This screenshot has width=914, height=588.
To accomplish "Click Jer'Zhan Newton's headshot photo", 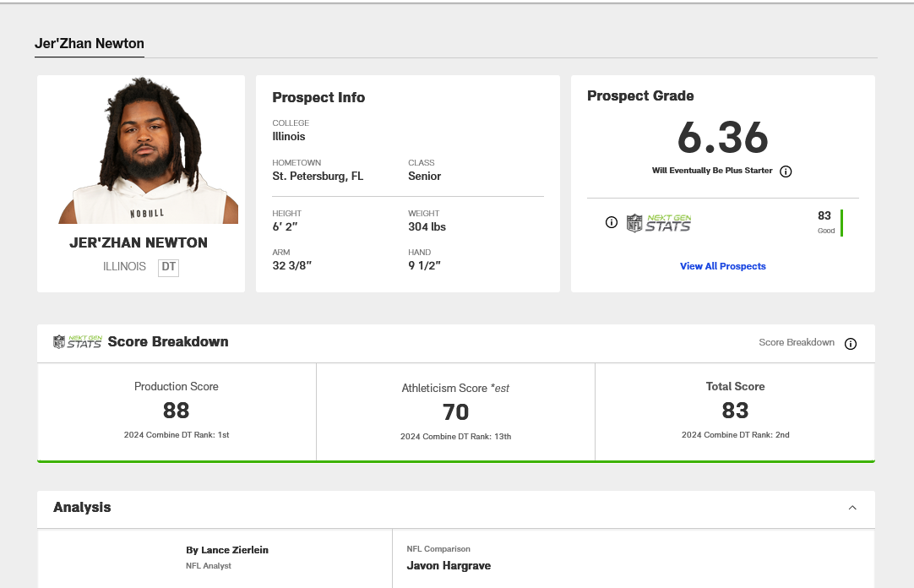I will click(148, 150).
